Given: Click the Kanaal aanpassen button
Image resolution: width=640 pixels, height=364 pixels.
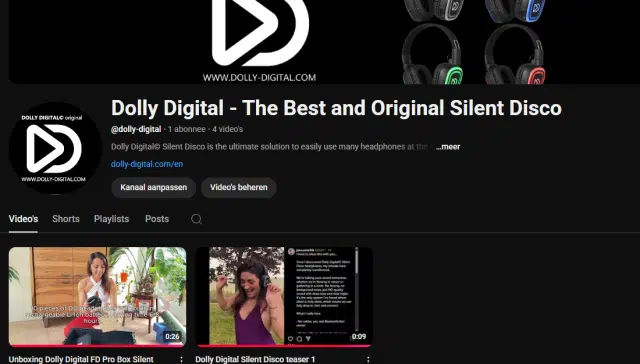Looking at the screenshot, I should [x=153, y=188].
